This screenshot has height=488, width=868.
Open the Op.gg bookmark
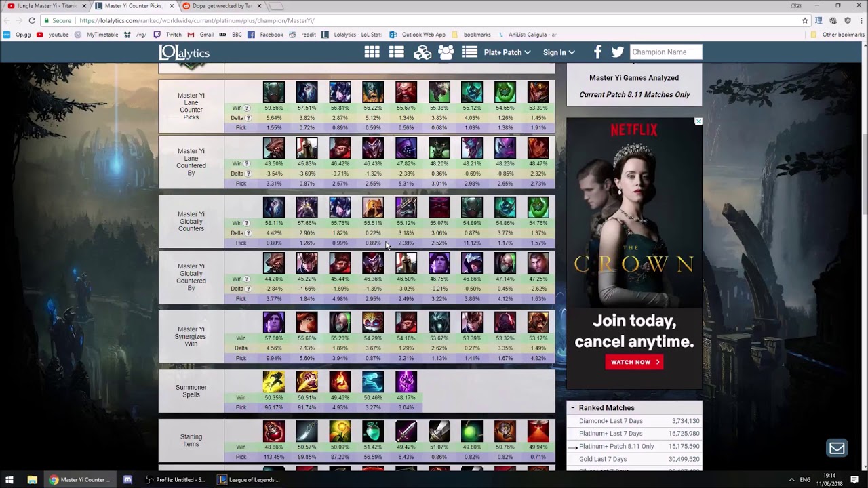(18, 35)
